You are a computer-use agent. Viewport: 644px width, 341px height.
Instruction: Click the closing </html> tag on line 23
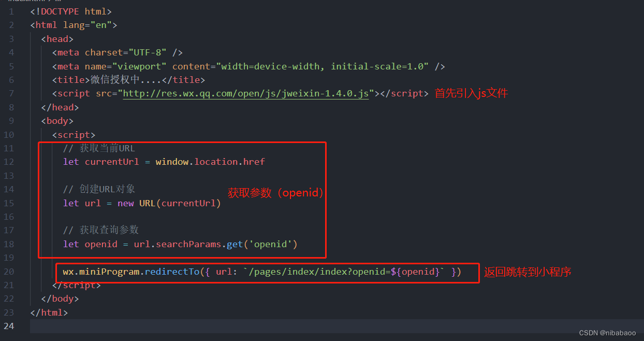point(48,312)
